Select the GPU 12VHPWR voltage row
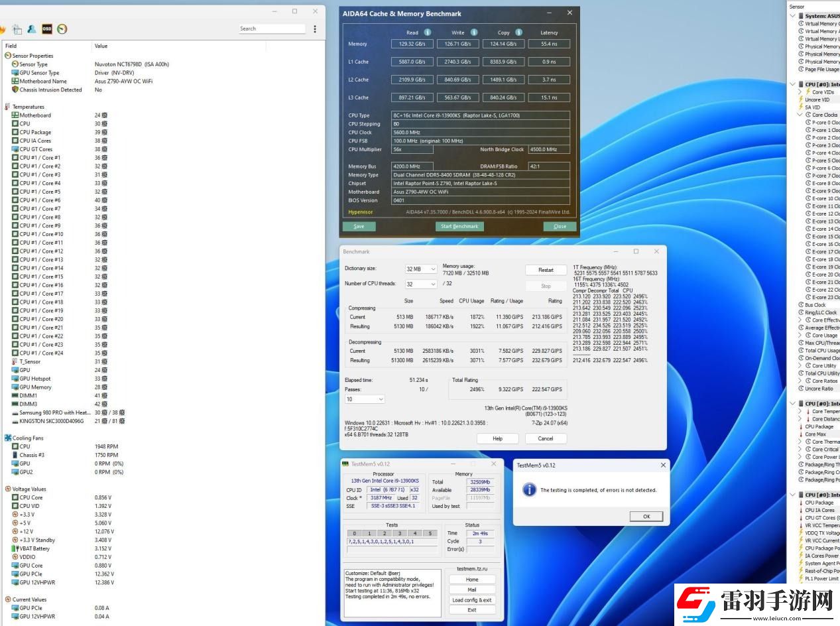 164,582
